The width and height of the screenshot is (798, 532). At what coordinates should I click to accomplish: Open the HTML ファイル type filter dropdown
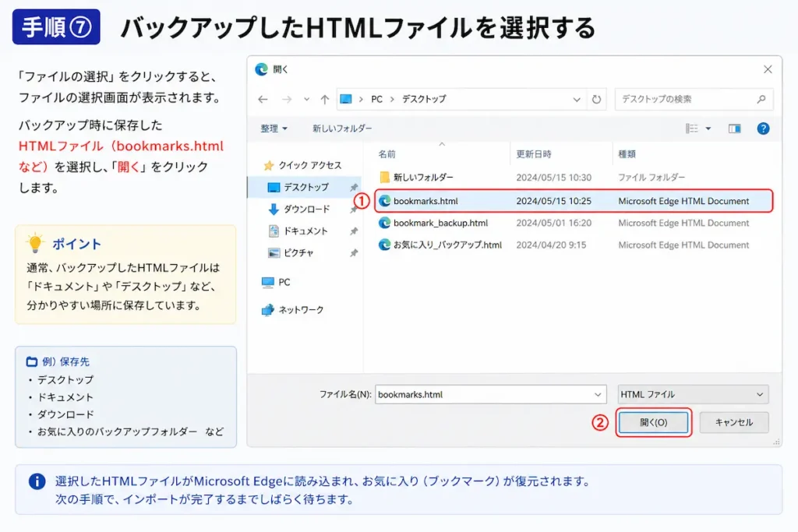click(693, 394)
